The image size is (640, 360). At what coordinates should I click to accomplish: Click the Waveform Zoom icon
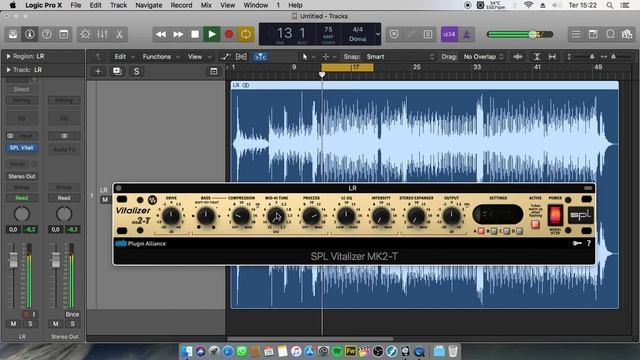tap(518, 57)
